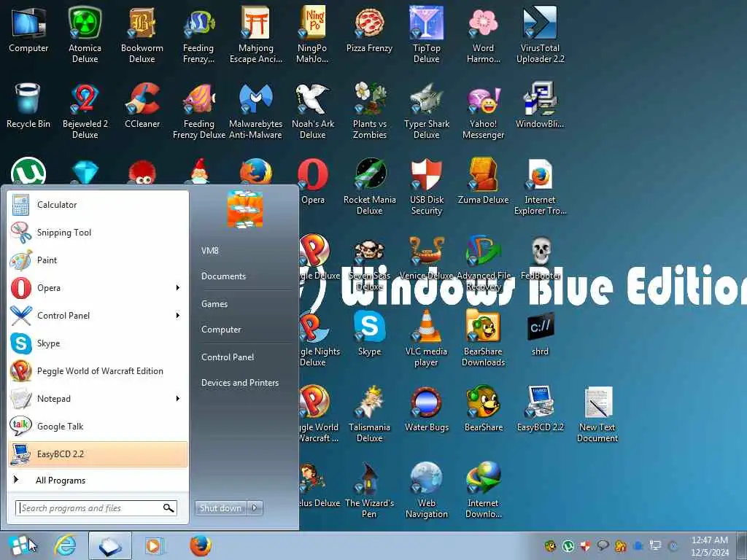The image size is (747, 560).
Task: Open the Recycle Bin
Action: click(x=28, y=106)
